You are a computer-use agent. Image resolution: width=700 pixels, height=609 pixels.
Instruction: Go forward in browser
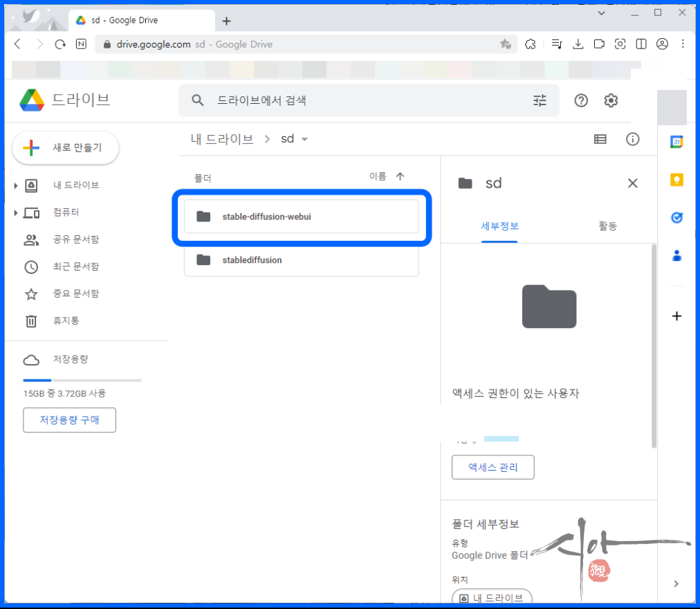pos(39,44)
